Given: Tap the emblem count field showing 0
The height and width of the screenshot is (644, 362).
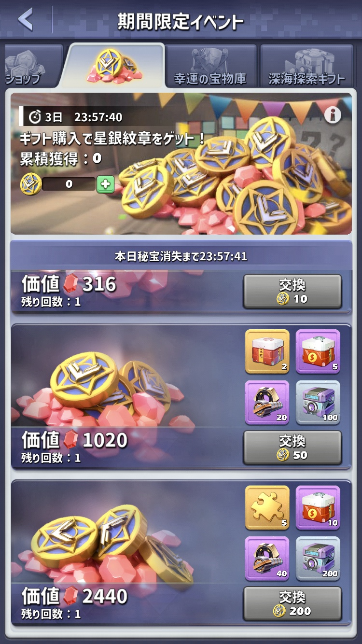Looking at the screenshot, I should (x=69, y=184).
